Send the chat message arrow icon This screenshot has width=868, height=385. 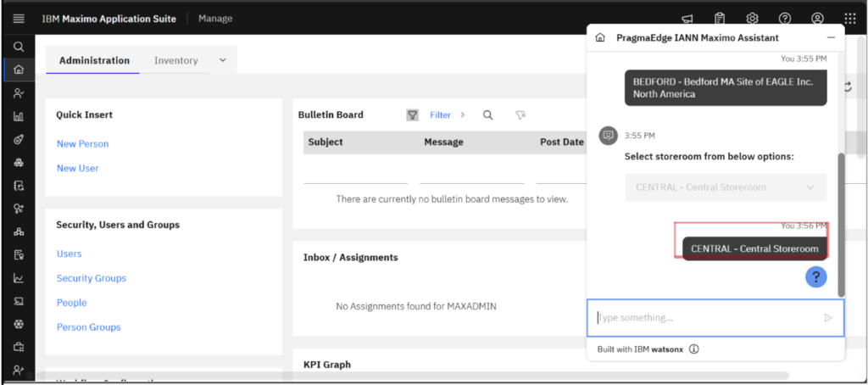828,317
